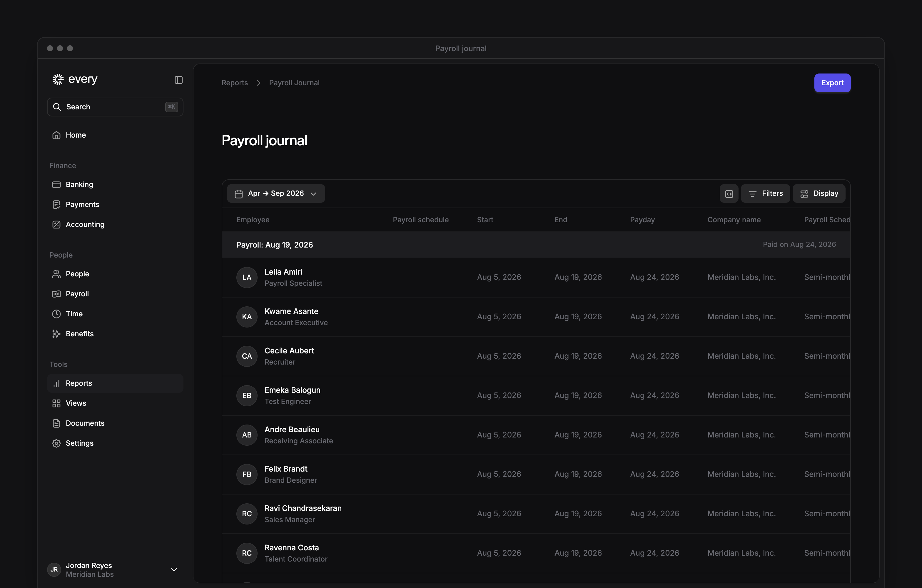Click the Settings gear icon
Image resolution: width=922 pixels, height=588 pixels.
pyautogui.click(x=56, y=443)
